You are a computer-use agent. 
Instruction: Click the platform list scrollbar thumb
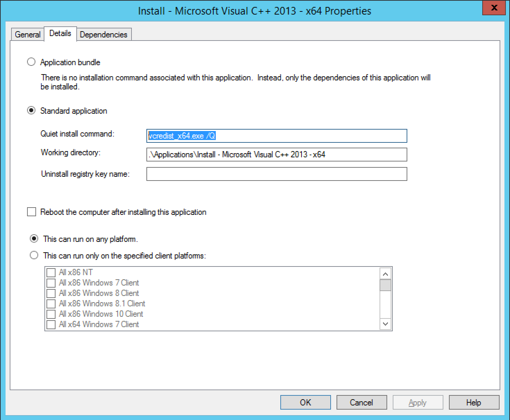coord(385,285)
